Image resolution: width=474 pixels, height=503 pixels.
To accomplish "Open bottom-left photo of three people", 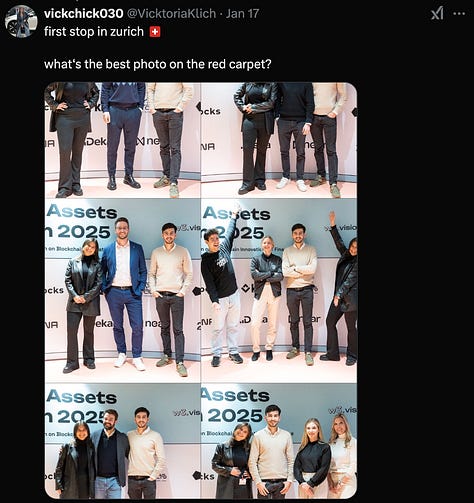I will (123, 441).
